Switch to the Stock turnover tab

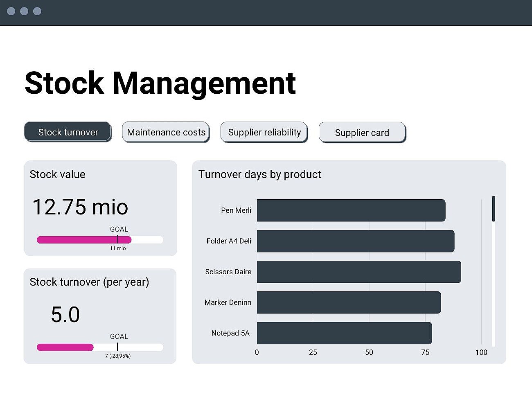tap(68, 132)
